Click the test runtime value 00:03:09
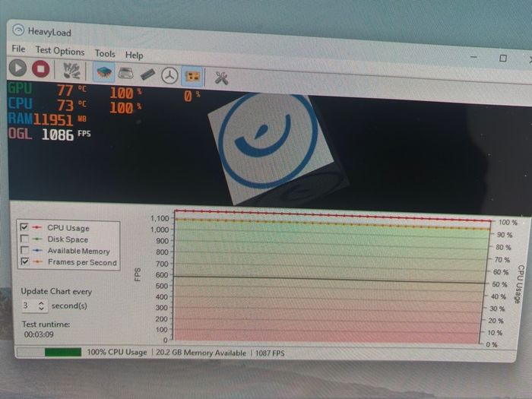This screenshot has height=399, width=532. 39,334
